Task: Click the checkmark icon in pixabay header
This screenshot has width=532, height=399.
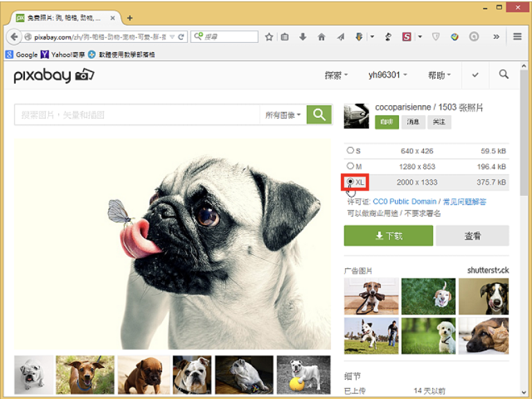Action: (x=475, y=75)
